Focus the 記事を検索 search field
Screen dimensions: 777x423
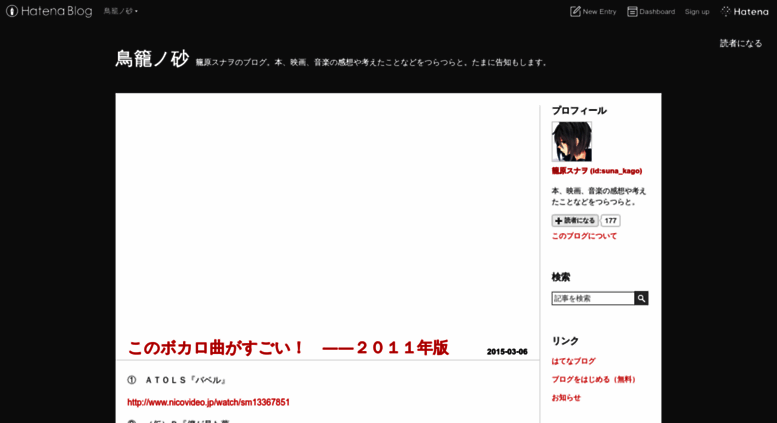(593, 298)
